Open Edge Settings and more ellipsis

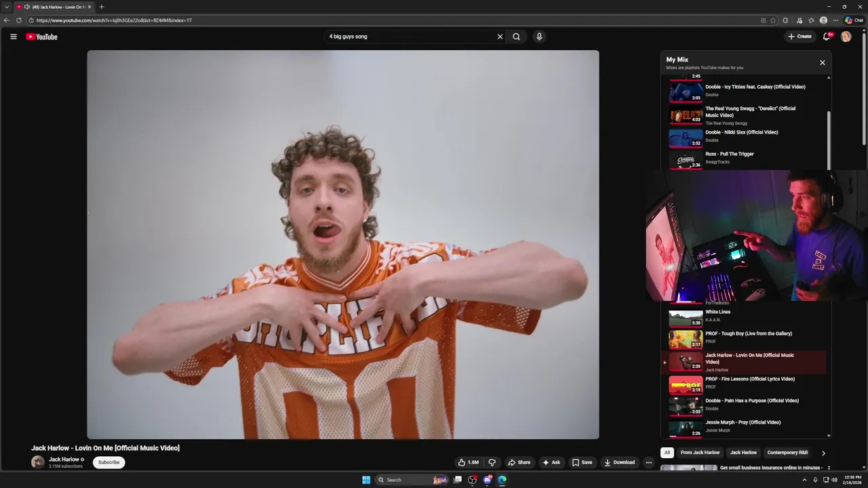pos(835,20)
